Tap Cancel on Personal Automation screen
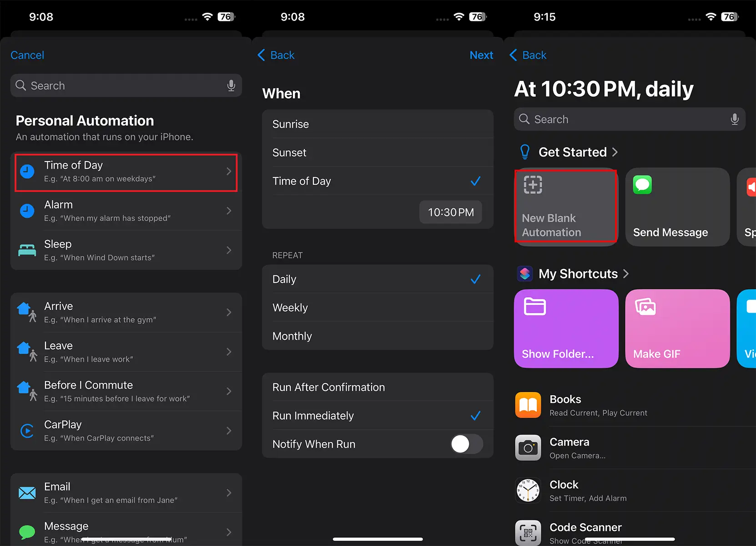This screenshot has height=546, width=756. click(x=27, y=55)
